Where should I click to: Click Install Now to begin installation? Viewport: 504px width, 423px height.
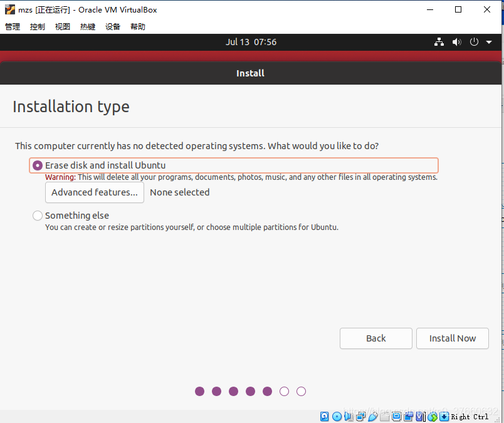pos(452,338)
